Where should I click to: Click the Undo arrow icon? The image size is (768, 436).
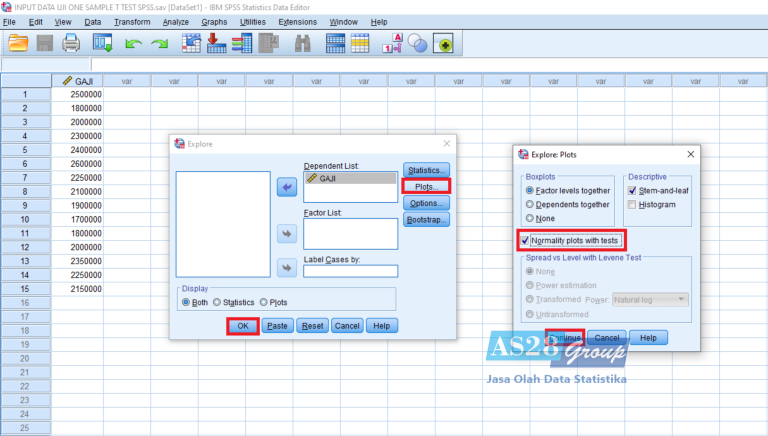click(x=134, y=44)
